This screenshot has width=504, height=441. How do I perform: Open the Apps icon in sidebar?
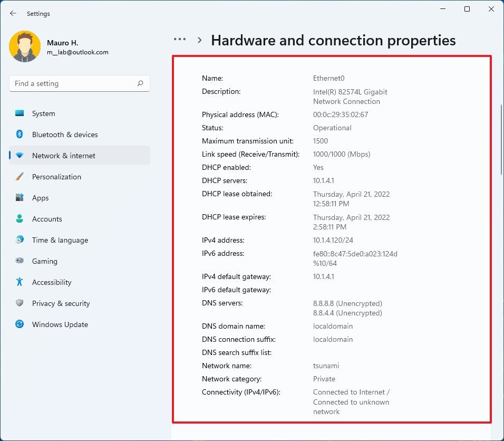tap(20, 198)
